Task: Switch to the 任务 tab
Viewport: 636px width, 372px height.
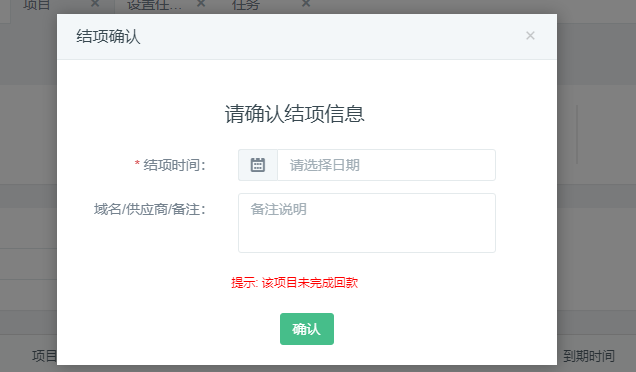Action: click(246, 5)
